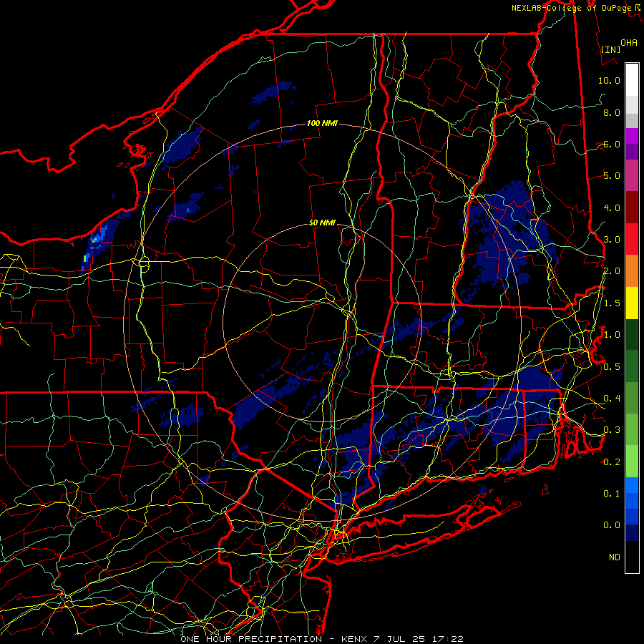Select the bright red swatch near 3.0
644x644 pixels.
pyautogui.click(x=632, y=239)
